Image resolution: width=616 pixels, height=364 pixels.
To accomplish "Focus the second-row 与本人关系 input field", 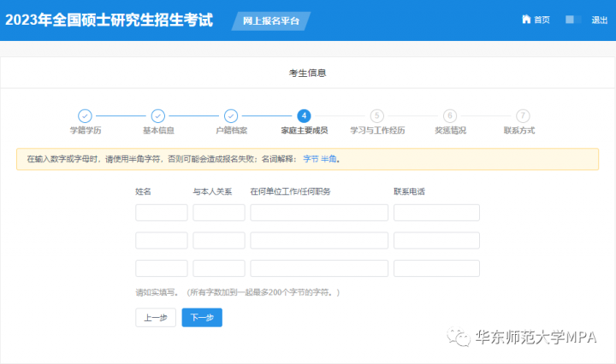I will coord(219,240).
